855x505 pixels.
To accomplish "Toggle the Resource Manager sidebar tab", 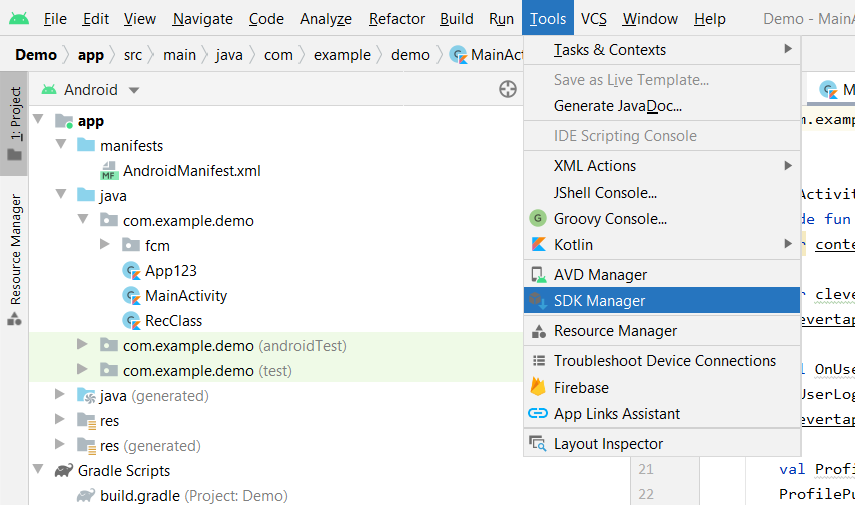I will click(x=14, y=260).
